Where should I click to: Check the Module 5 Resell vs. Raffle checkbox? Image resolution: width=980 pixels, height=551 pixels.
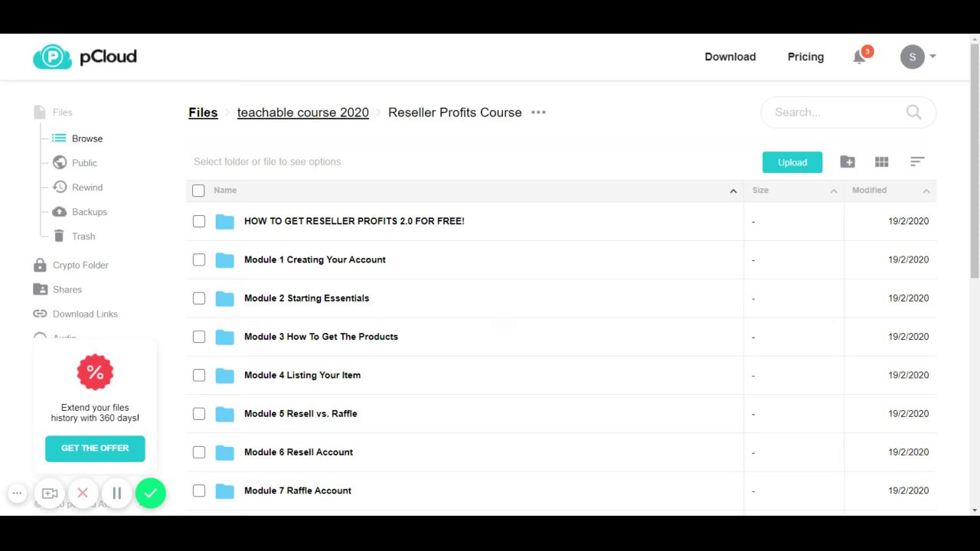click(199, 414)
